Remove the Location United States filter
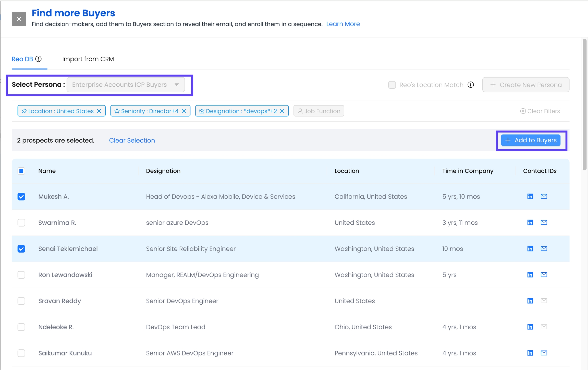 pos(99,111)
